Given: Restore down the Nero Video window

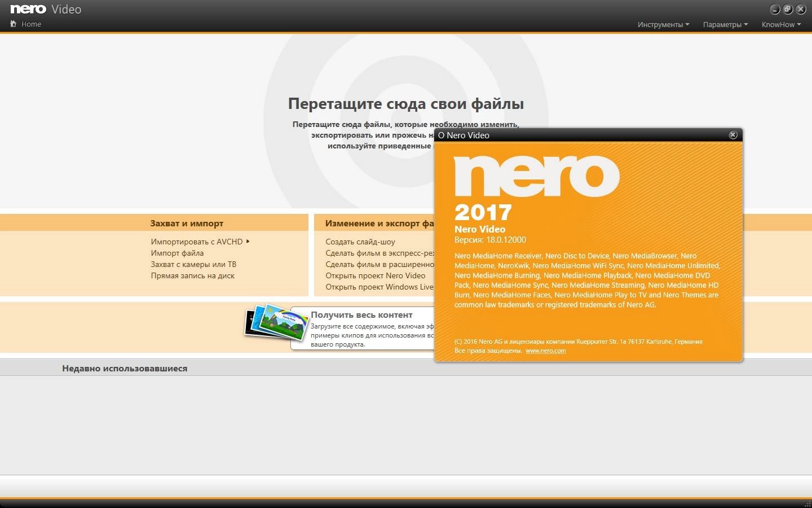Looking at the screenshot, I should pos(788,9).
